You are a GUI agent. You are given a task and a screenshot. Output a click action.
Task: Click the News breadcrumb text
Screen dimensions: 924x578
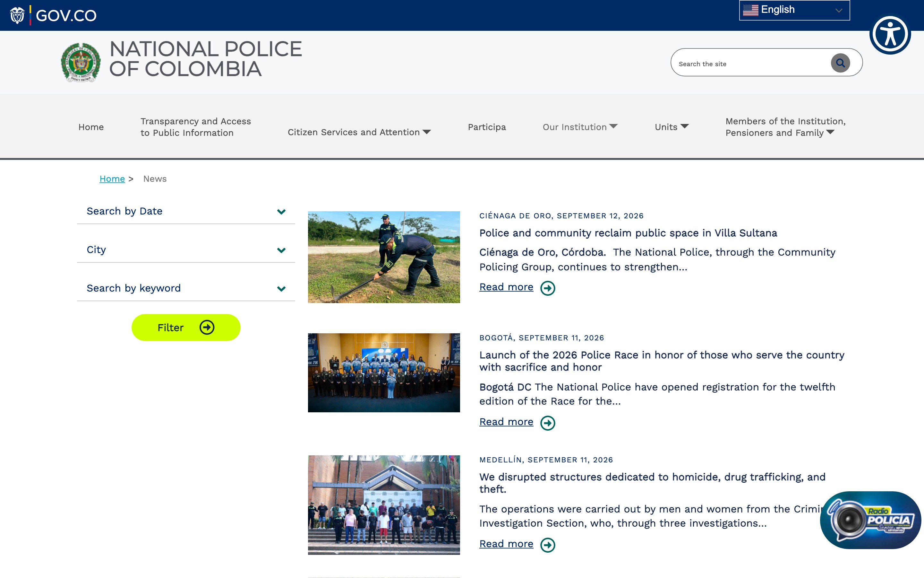pyautogui.click(x=155, y=179)
